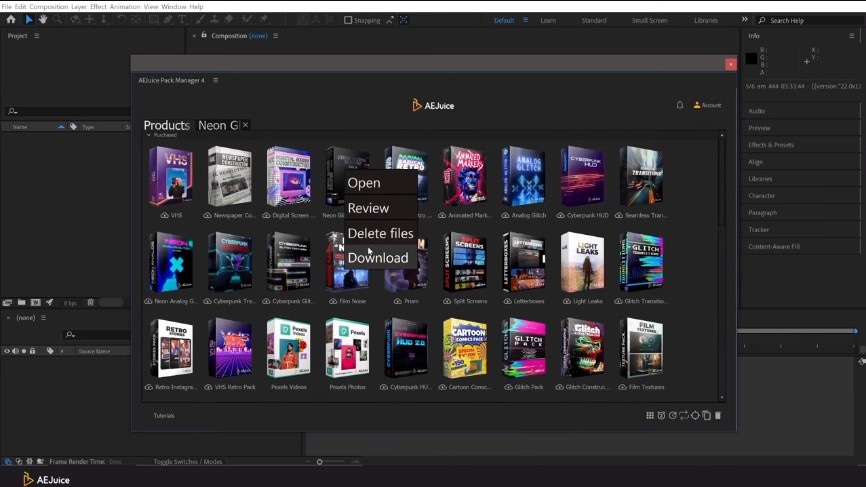Screen dimensions: 866x487
Task: Select the VHS pack thumbnail
Action: tap(171, 176)
